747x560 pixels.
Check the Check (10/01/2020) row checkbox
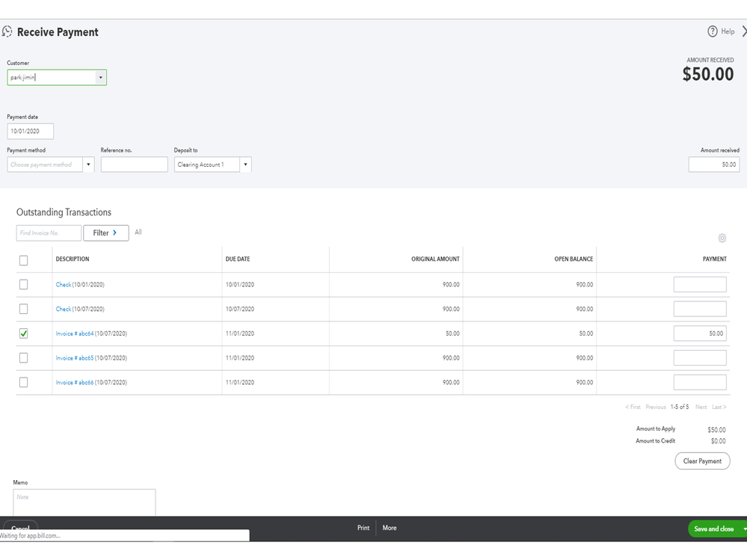23,284
